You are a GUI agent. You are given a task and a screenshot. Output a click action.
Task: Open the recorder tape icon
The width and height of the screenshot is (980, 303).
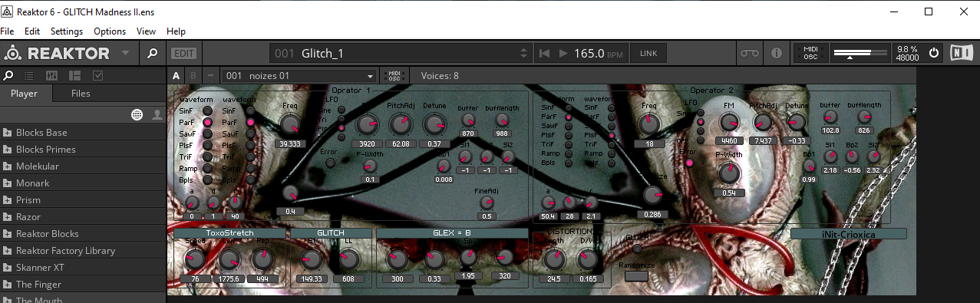click(x=748, y=54)
